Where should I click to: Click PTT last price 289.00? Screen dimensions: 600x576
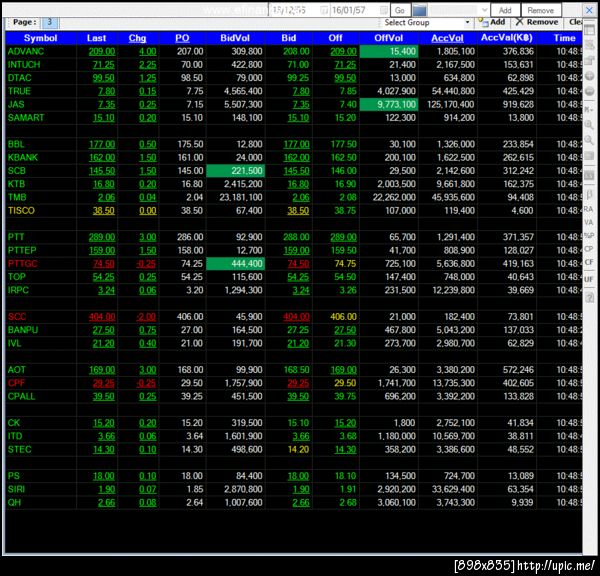(102, 237)
